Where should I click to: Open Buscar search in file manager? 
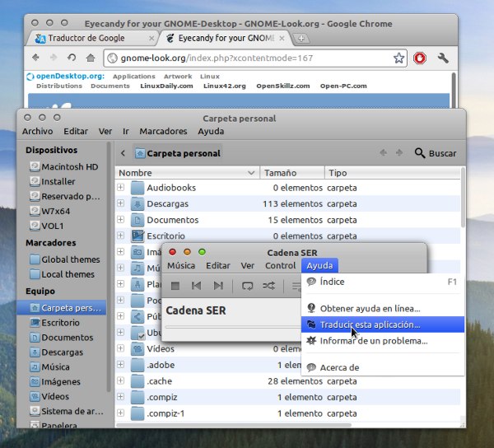435,153
